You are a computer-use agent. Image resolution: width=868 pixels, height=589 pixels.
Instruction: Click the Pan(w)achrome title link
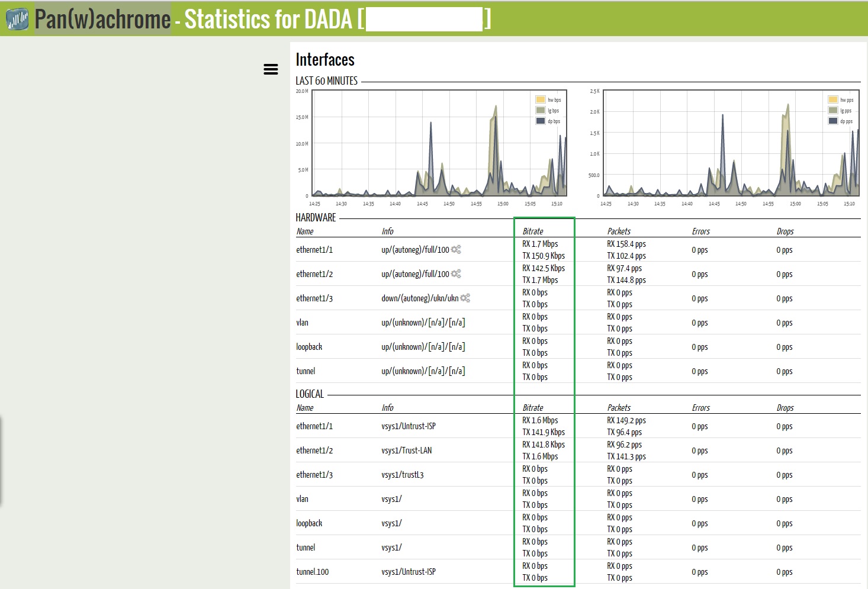102,19
